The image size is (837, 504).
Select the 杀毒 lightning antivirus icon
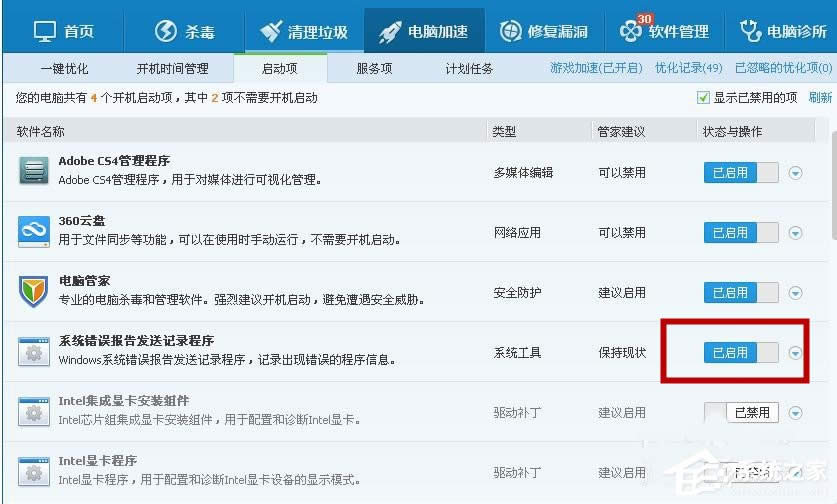pos(165,31)
